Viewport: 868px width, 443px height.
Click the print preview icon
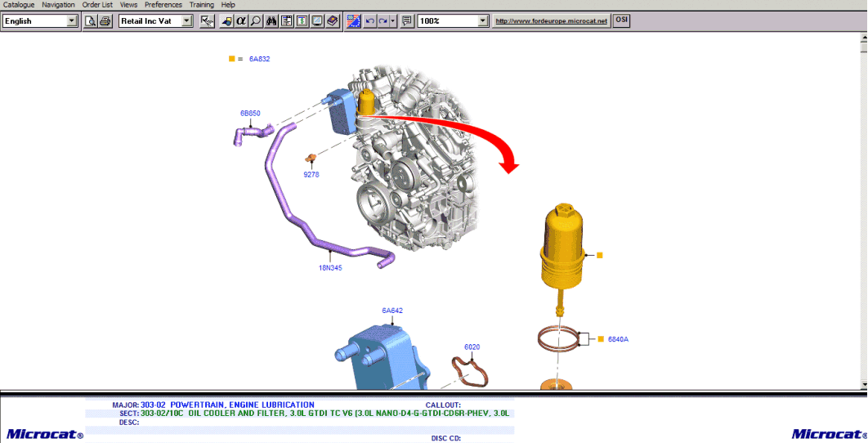91,21
